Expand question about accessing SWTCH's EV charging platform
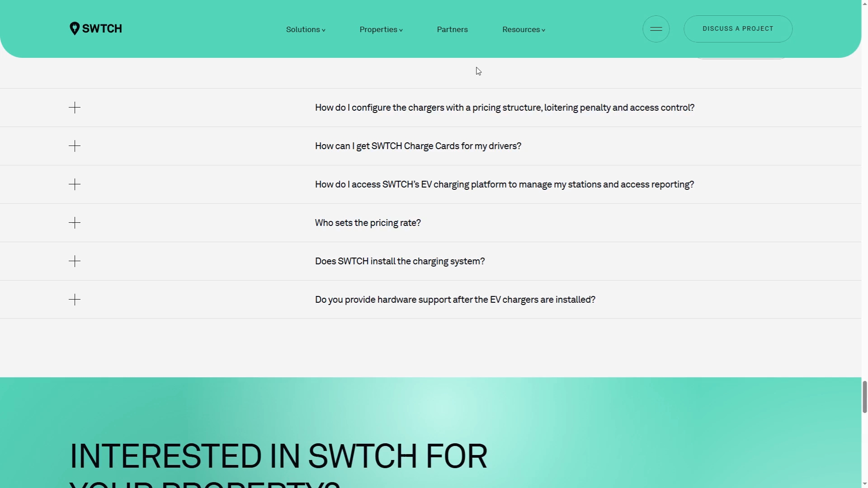The image size is (868, 488). [x=504, y=184]
